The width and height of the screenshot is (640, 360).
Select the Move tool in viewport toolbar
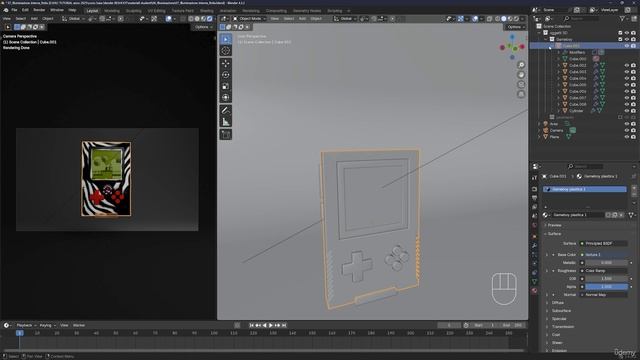[226, 64]
